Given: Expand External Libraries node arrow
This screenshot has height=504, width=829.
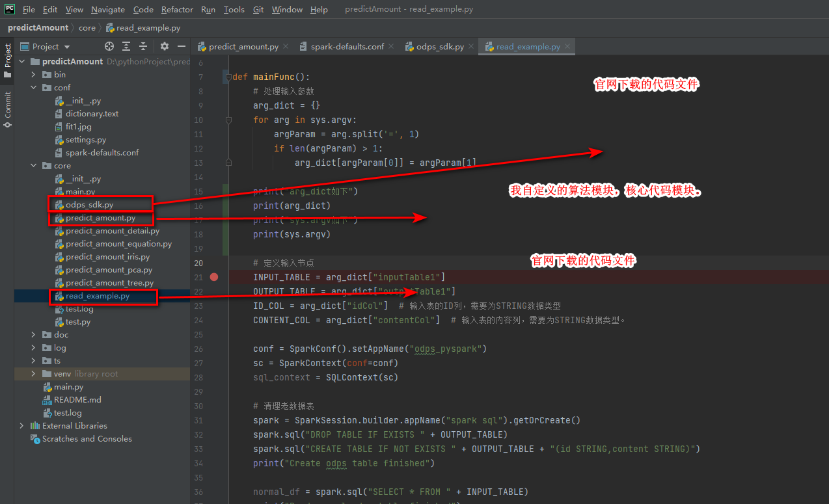Looking at the screenshot, I should [x=22, y=425].
